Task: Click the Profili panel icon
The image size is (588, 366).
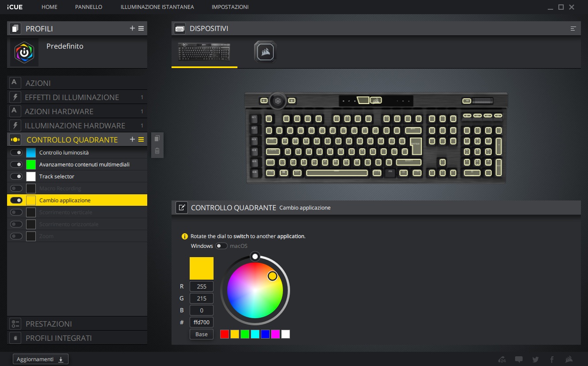Action: 15,29
